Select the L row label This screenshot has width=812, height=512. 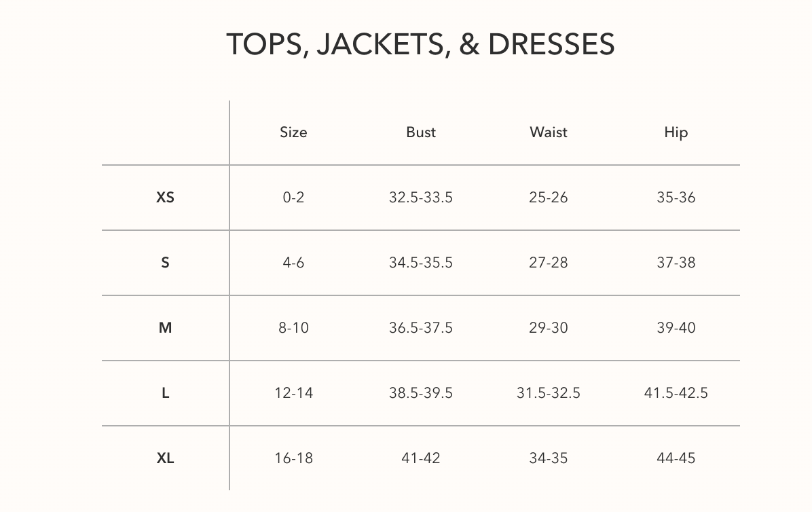(165, 393)
